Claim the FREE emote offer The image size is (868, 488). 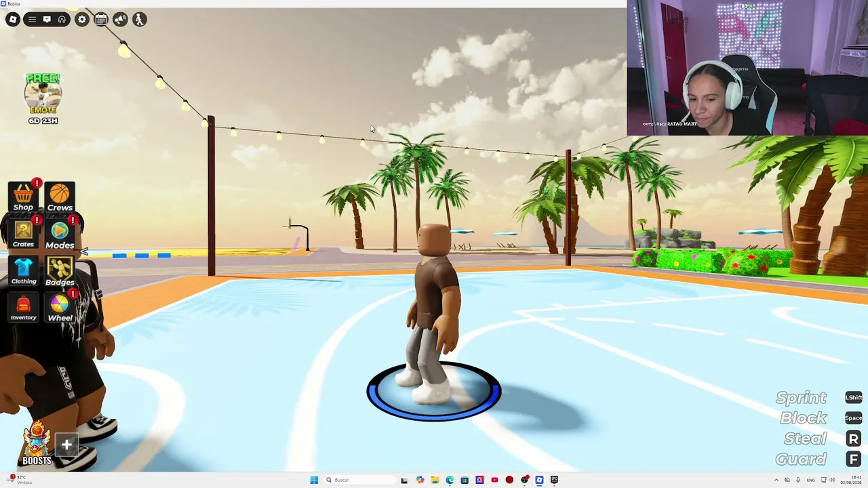coord(43,99)
